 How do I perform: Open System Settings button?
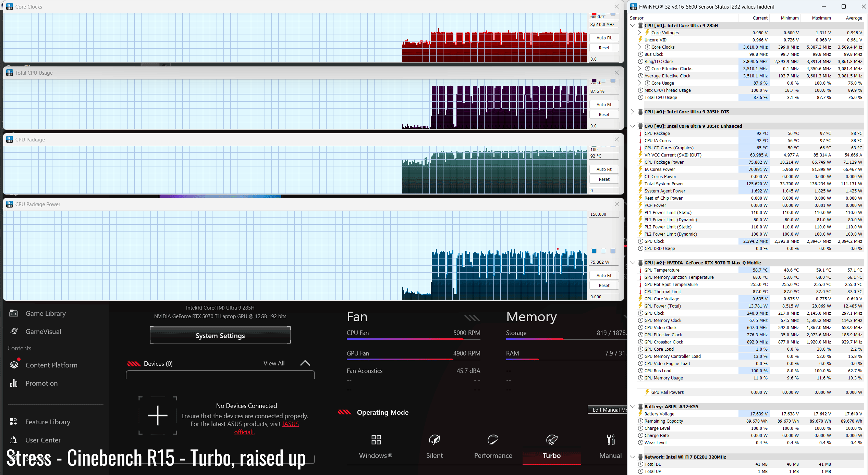(x=220, y=335)
